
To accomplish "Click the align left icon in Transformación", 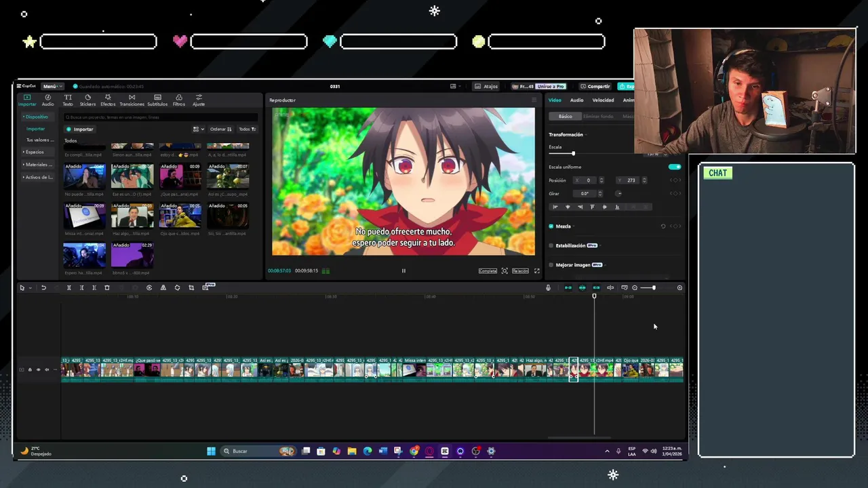I will (x=555, y=207).
